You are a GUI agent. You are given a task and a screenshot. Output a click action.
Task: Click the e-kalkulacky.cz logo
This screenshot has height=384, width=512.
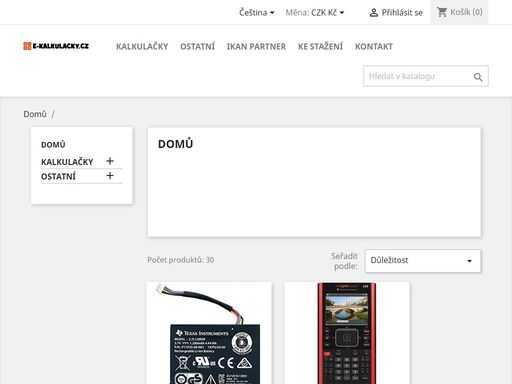(56, 46)
